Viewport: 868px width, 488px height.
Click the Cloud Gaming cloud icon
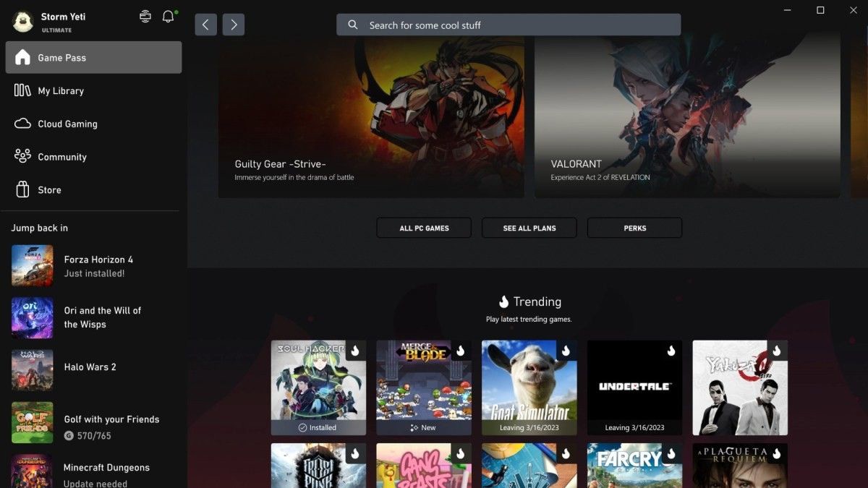point(22,124)
